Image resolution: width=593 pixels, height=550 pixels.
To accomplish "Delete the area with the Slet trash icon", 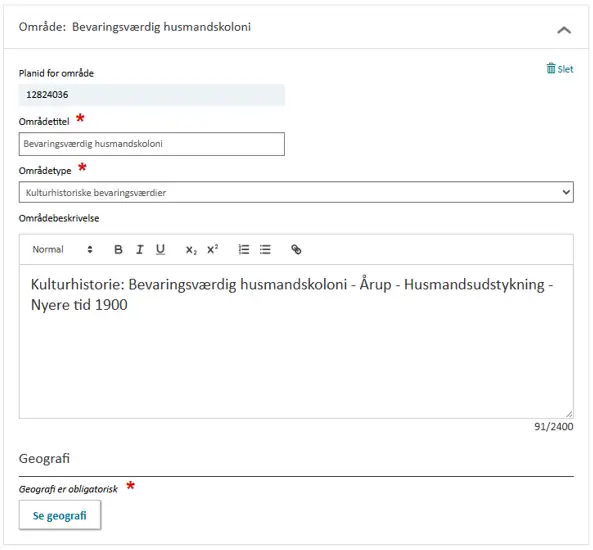I will [560, 69].
